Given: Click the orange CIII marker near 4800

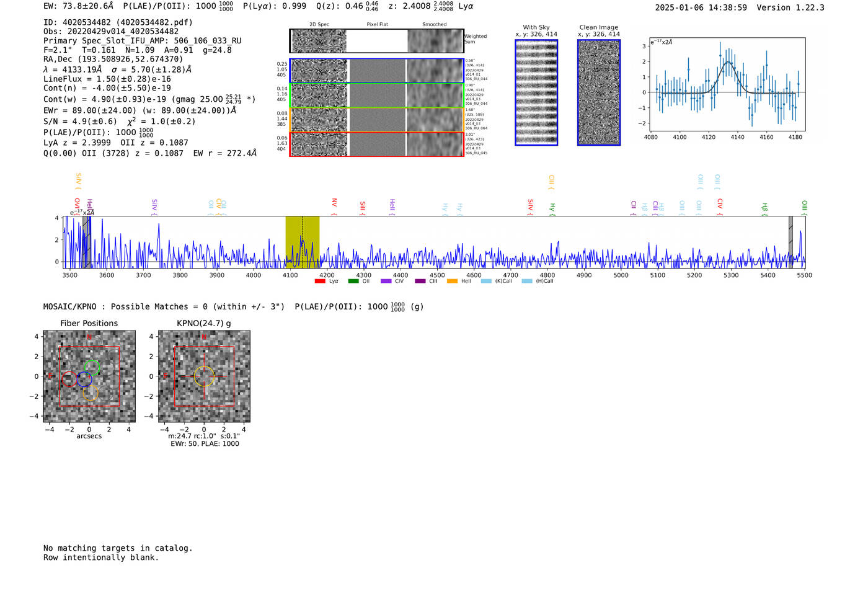Looking at the screenshot, I should pos(551,180).
